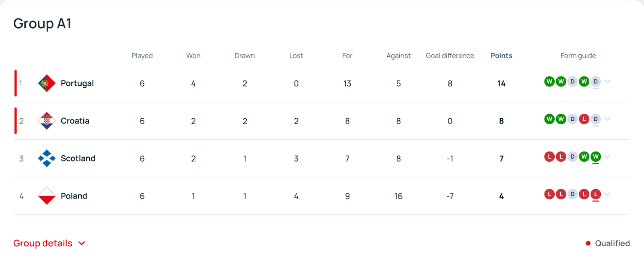Image resolution: width=644 pixels, height=264 pixels.
Task: Click the Poland flag icon
Action: (47, 196)
